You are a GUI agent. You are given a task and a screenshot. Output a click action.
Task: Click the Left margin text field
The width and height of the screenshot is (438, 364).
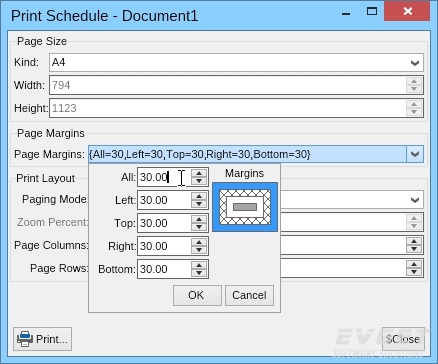[x=165, y=200]
